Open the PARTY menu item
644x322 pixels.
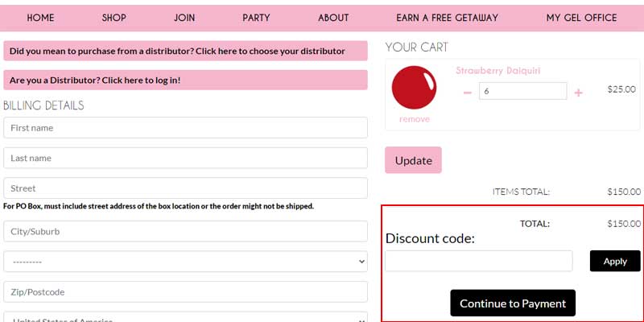pyautogui.click(x=256, y=18)
